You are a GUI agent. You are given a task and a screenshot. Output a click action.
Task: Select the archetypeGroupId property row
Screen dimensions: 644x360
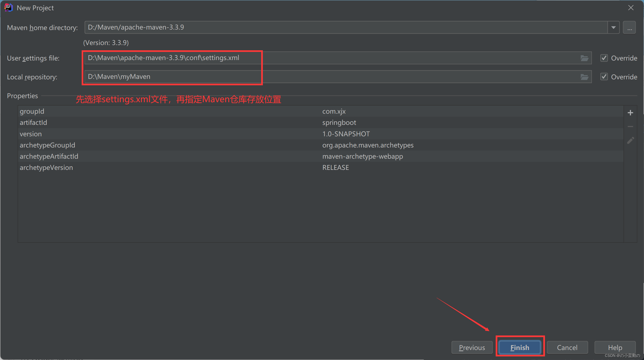321,145
